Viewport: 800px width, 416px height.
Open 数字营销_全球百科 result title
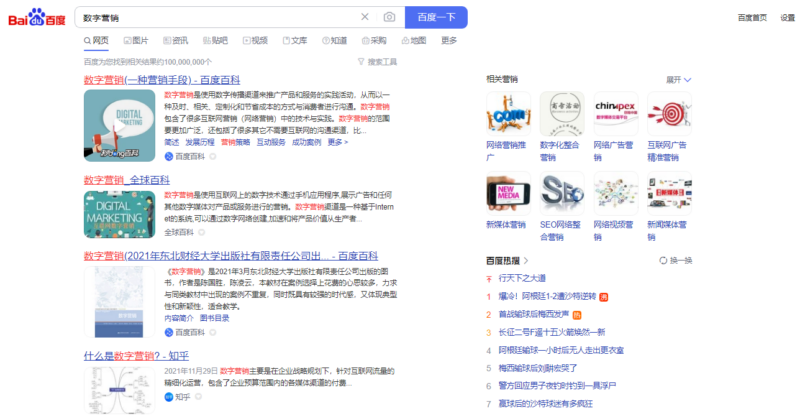(127, 180)
